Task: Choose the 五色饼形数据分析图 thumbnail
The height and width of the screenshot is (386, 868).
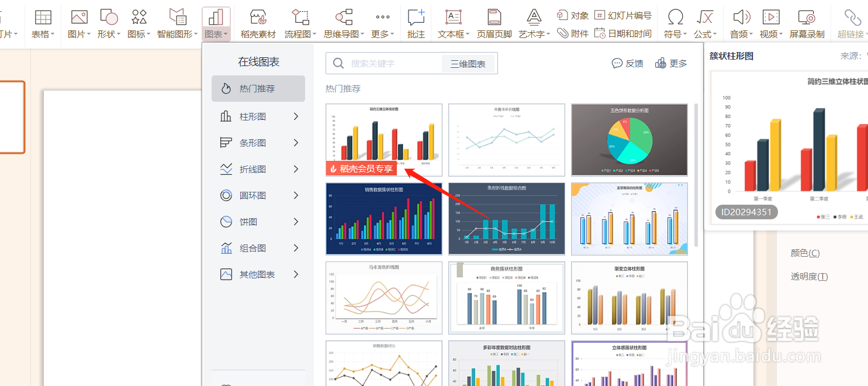Action: (x=630, y=140)
